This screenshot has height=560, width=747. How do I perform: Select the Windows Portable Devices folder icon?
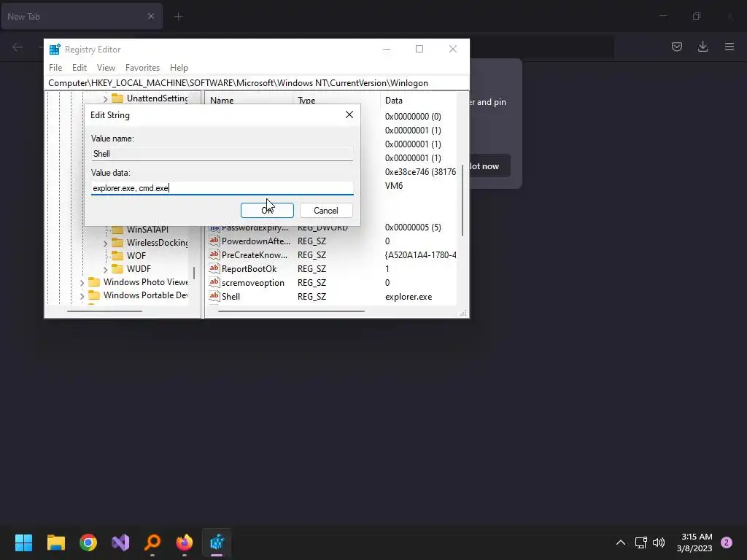coord(94,295)
